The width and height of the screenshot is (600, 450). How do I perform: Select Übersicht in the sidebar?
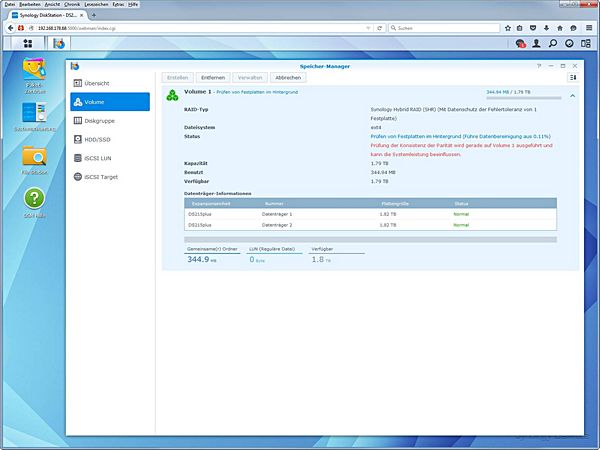point(110,83)
